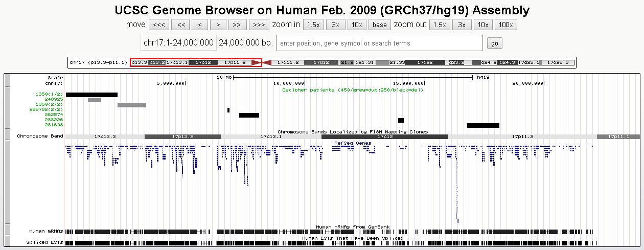The width and height of the screenshot is (644, 250).
Task: Click the Spliced ESTs track label
Action: (44, 242)
